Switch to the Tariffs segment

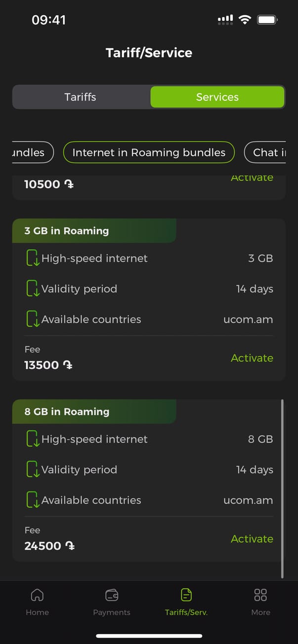[x=81, y=97]
